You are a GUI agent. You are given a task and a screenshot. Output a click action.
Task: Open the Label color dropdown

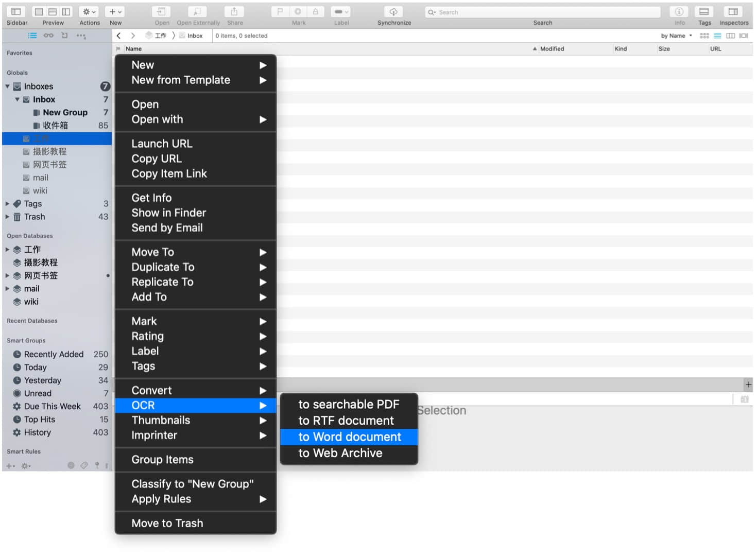(x=340, y=11)
